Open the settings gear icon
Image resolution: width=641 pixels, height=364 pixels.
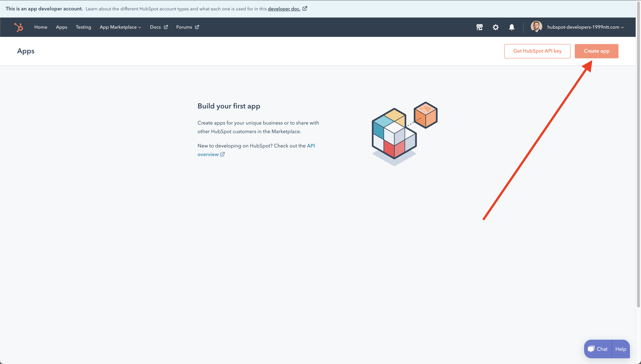click(496, 27)
